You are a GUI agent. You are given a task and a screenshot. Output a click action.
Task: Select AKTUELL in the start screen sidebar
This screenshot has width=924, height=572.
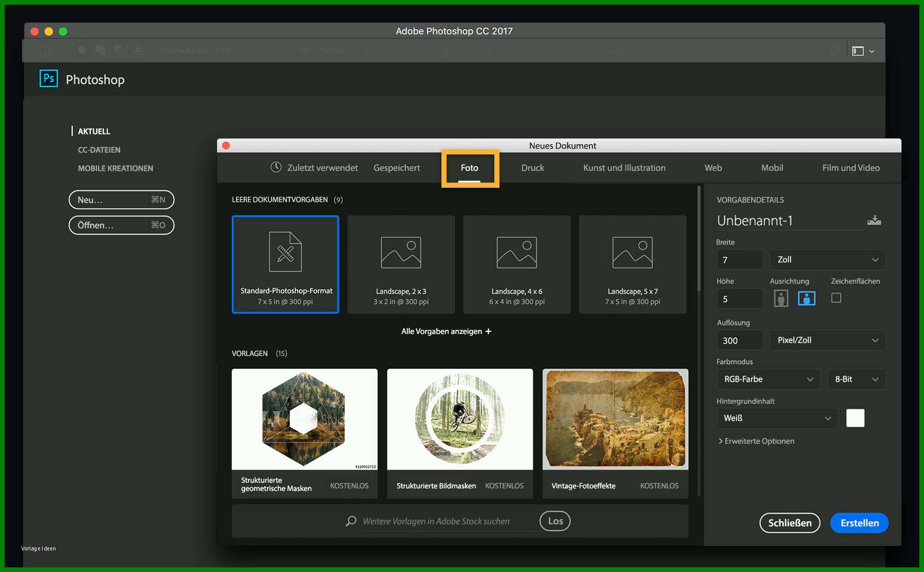tap(94, 131)
